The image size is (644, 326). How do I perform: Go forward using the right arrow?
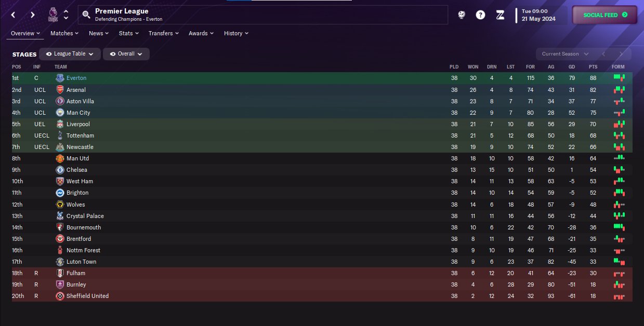[x=32, y=15]
